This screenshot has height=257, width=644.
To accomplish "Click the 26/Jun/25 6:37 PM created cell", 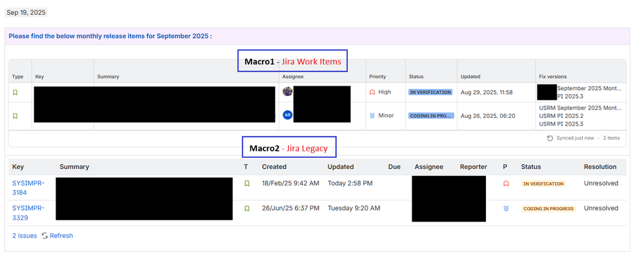I will point(291,209).
